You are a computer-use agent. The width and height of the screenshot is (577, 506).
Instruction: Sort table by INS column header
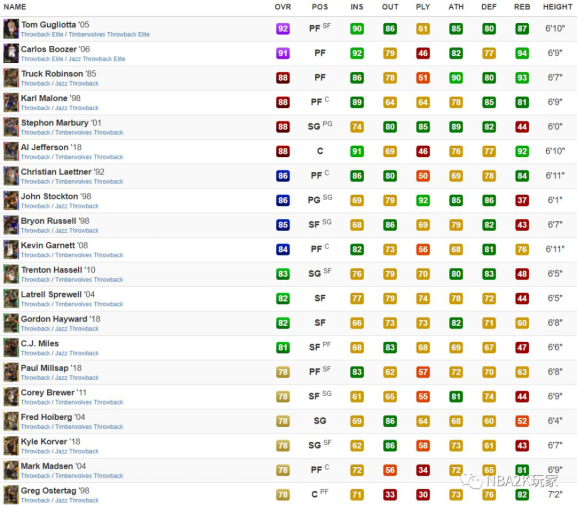357,7
